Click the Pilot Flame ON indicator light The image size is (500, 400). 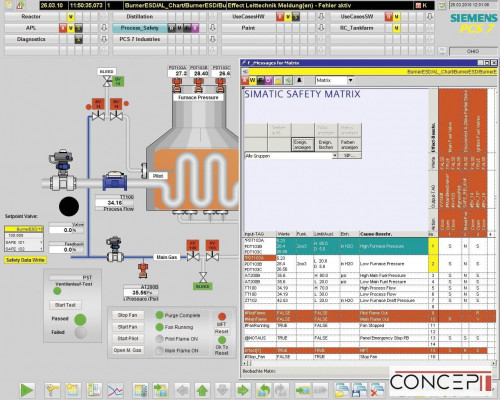[x=159, y=339]
